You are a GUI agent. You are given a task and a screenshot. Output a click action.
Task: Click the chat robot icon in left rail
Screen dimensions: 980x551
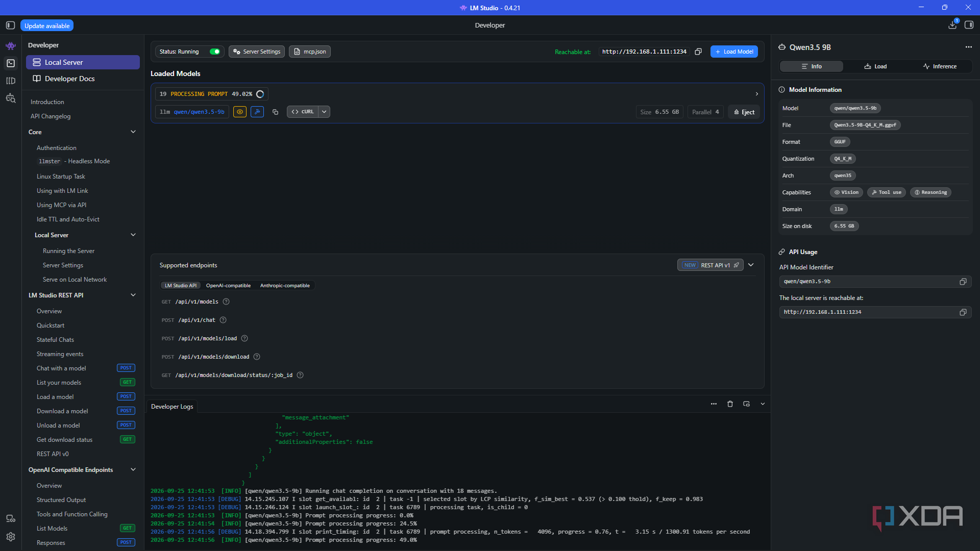[x=11, y=46]
